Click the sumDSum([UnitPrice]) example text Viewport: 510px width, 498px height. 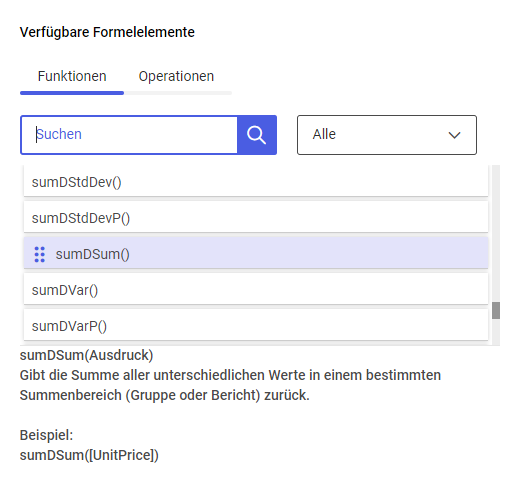[89, 455]
